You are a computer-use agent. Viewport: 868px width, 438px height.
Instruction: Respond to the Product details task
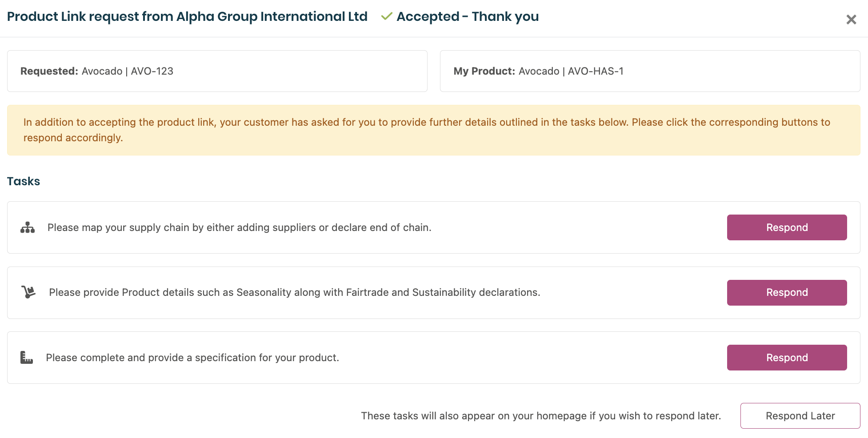coord(786,292)
